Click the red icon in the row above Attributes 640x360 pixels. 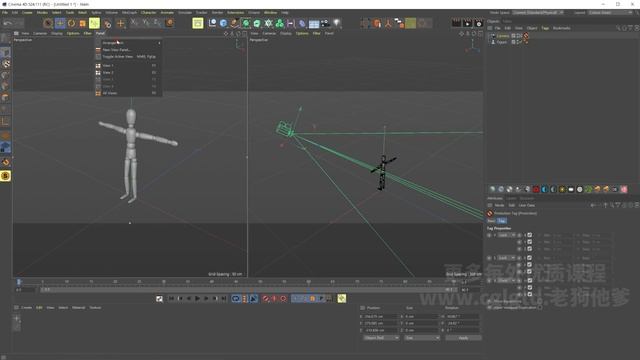(536, 189)
